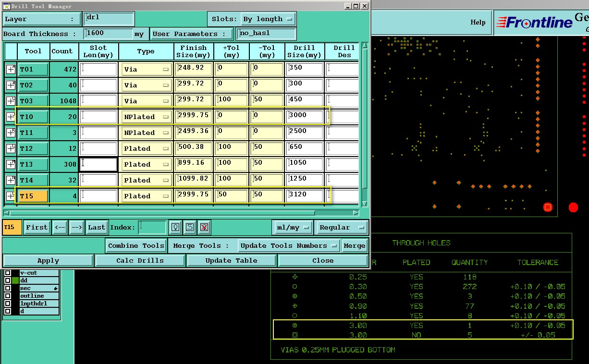Click Drill Size field 3120 for T15
The image size is (589, 364).
point(305,196)
